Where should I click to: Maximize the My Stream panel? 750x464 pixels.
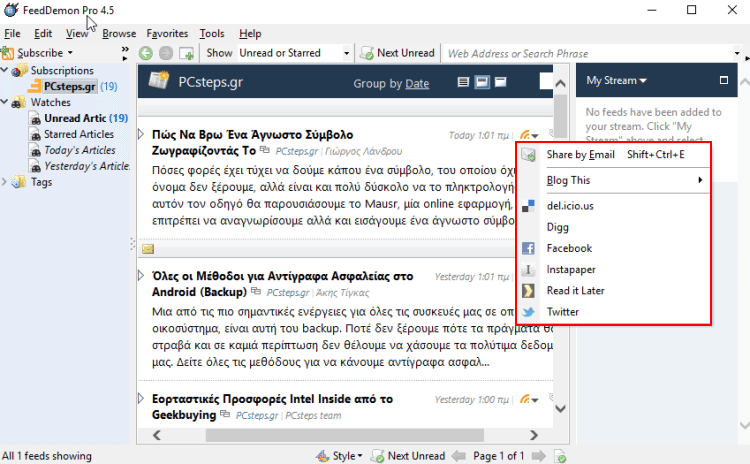pyautogui.click(x=724, y=80)
